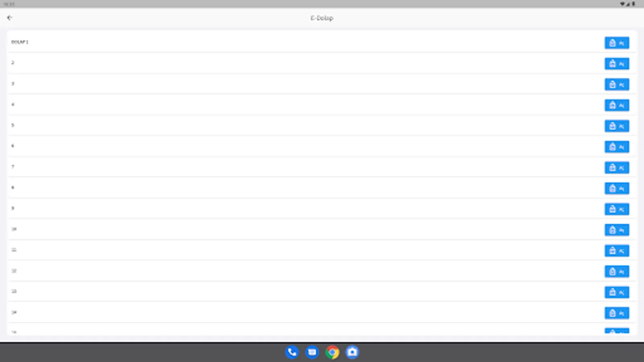Tap the Aç button for row 2

coord(617,64)
